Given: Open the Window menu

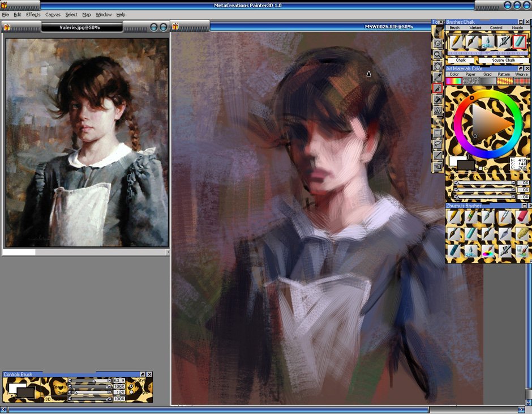Looking at the screenshot, I should pos(104,15).
